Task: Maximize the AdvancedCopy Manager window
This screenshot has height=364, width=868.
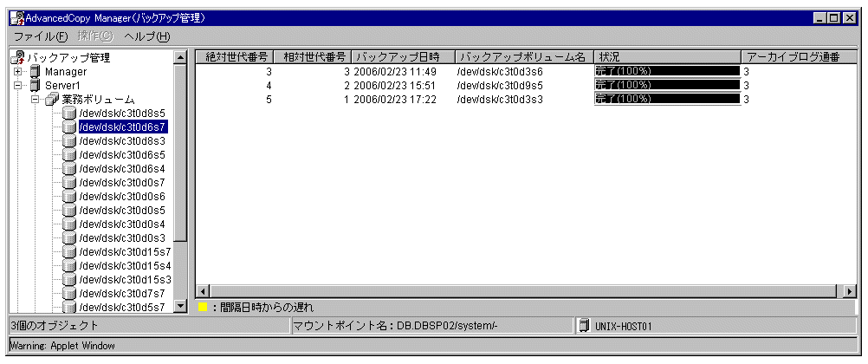Action: tap(835, 18)
